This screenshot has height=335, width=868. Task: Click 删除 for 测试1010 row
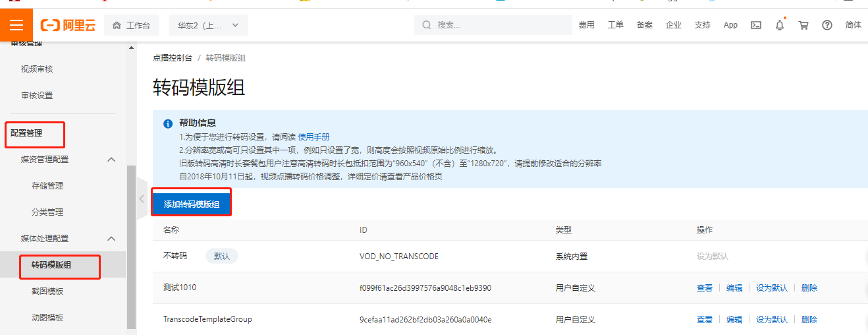(809, 288)
